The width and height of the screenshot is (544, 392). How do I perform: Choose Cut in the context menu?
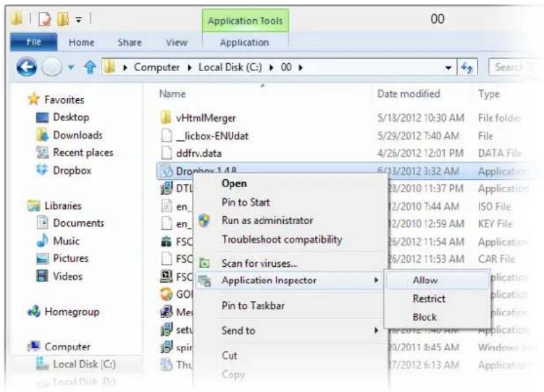[229, 356]
